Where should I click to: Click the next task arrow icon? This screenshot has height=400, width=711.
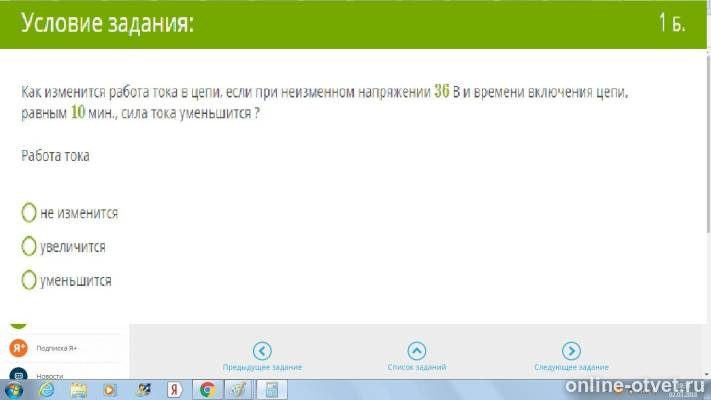[571, 351]
